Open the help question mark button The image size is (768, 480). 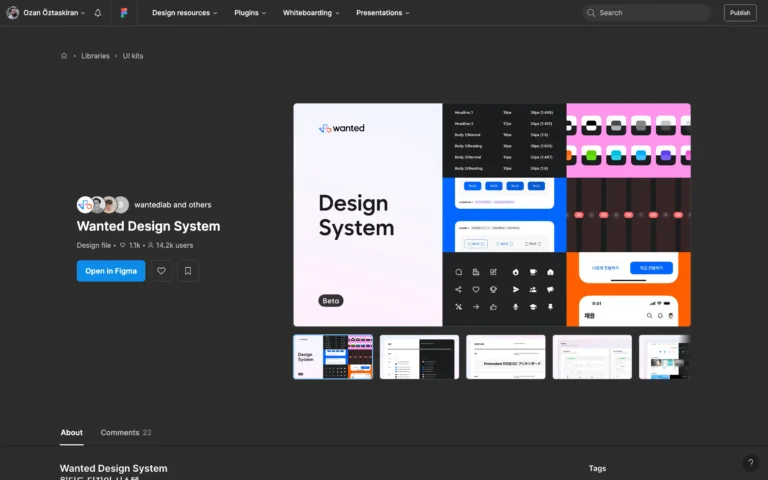pos(750,462)
